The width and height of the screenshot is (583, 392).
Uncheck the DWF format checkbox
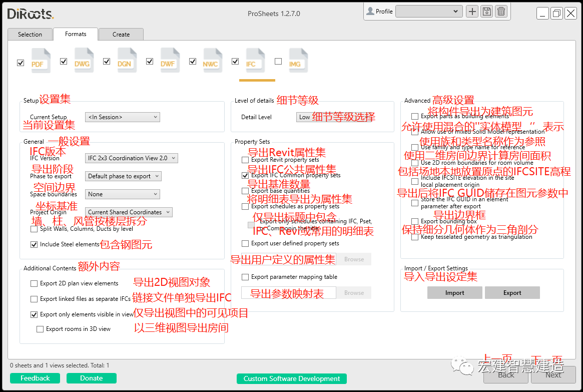click(x=150, y=62)
